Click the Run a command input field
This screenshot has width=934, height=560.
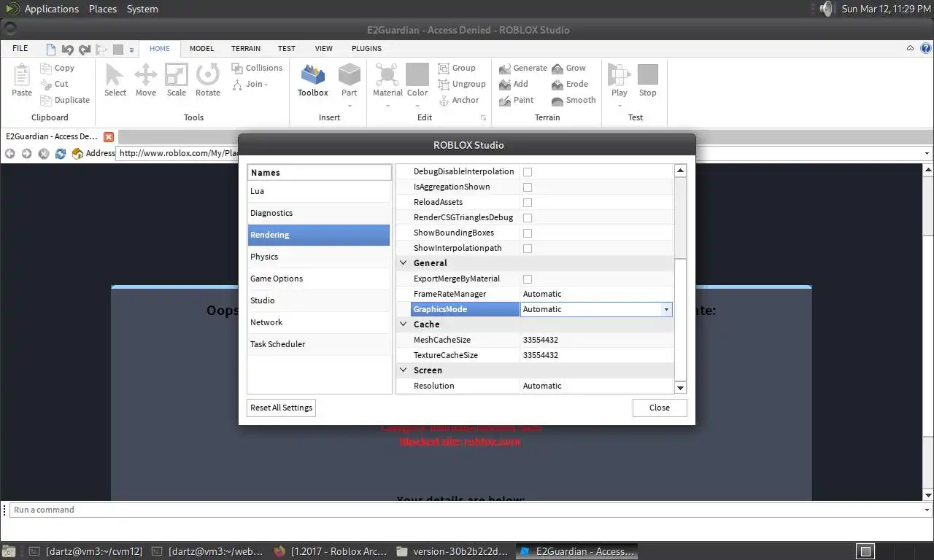[466, 510]
